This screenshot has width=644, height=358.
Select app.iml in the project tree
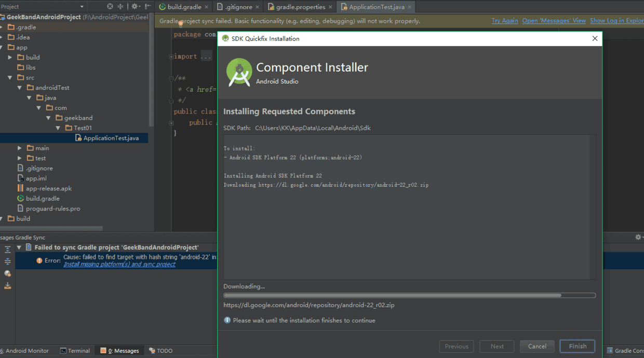32,178
